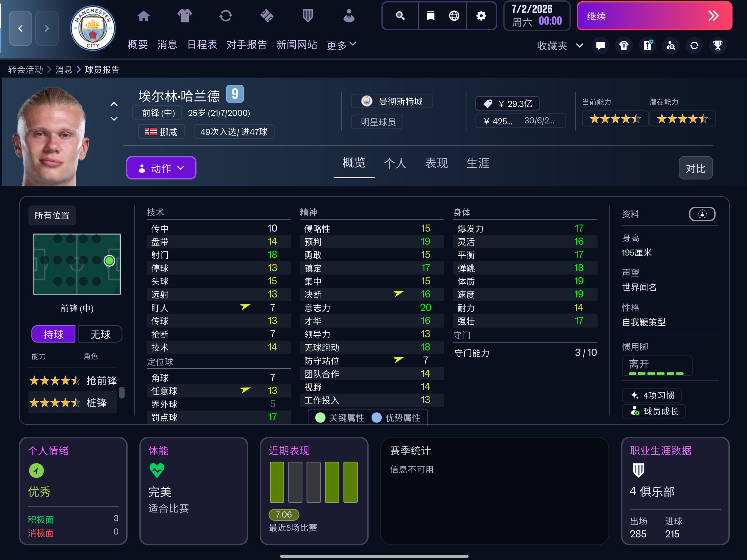This screenshot has height=560, width=747.
Task: Click the current ability star rating
Action: pyautogui.click(x=615, y=119)
